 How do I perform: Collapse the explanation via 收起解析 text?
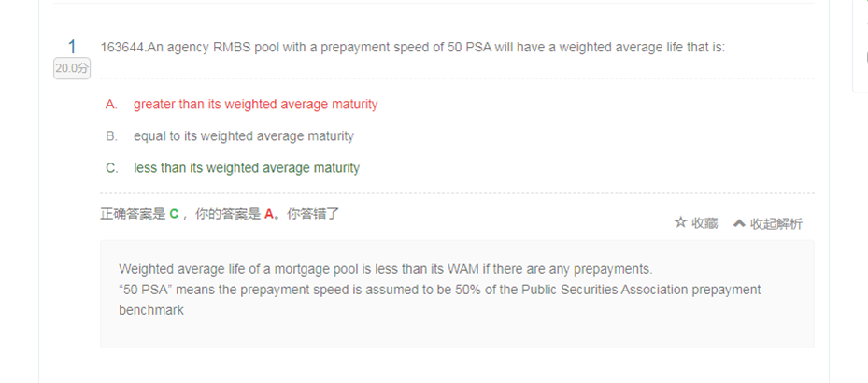[776, 223]
